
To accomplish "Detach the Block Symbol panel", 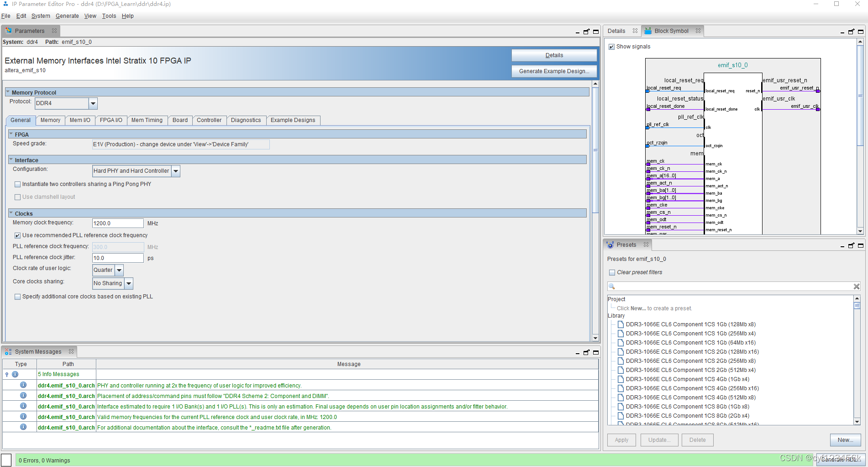I will [x=852, y=32].
